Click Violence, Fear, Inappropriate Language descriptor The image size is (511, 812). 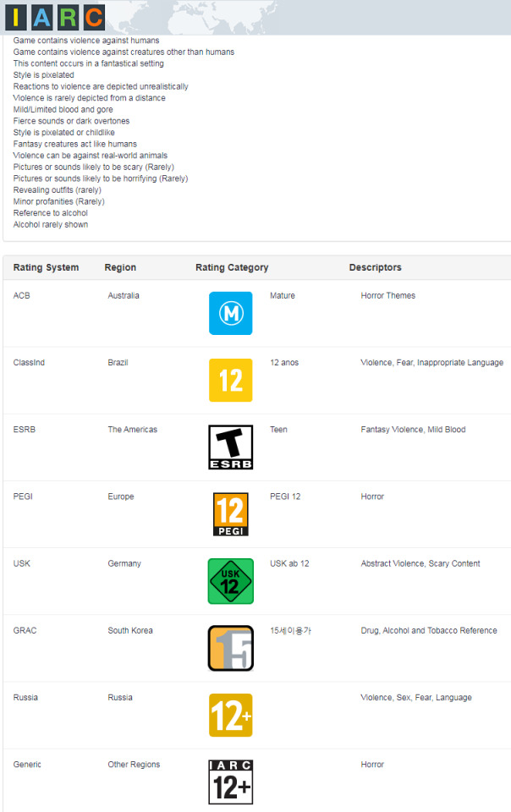coord(431,363)
